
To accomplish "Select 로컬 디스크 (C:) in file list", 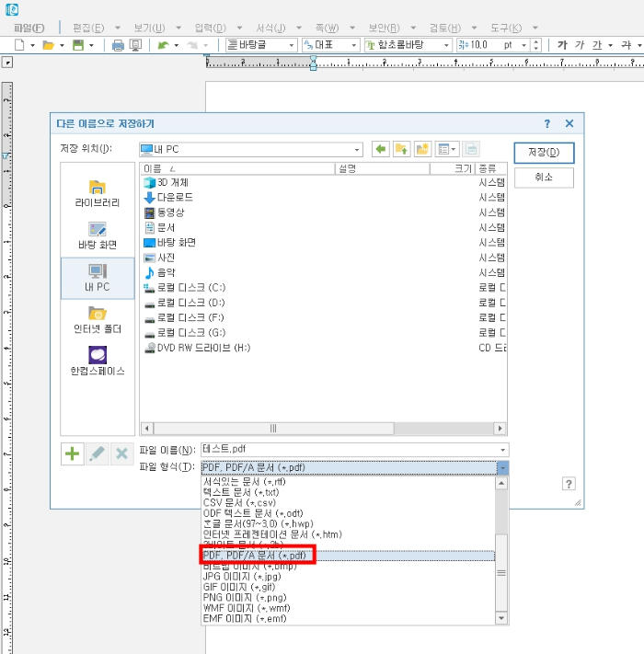I will 184,288.
